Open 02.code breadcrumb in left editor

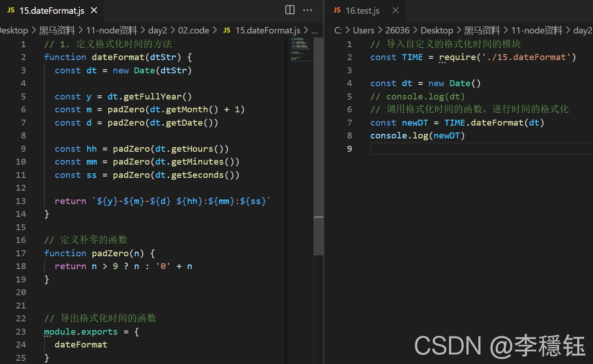click(194, 30)
